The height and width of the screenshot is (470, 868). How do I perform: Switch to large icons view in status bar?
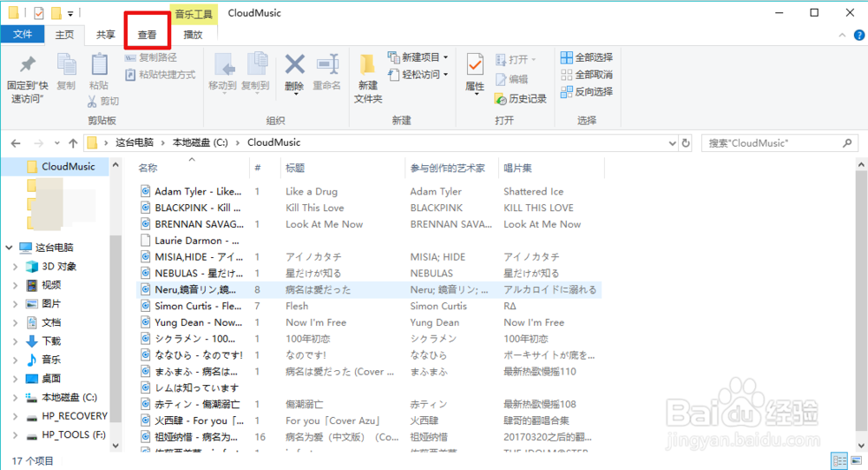click(x=857, y=460)
